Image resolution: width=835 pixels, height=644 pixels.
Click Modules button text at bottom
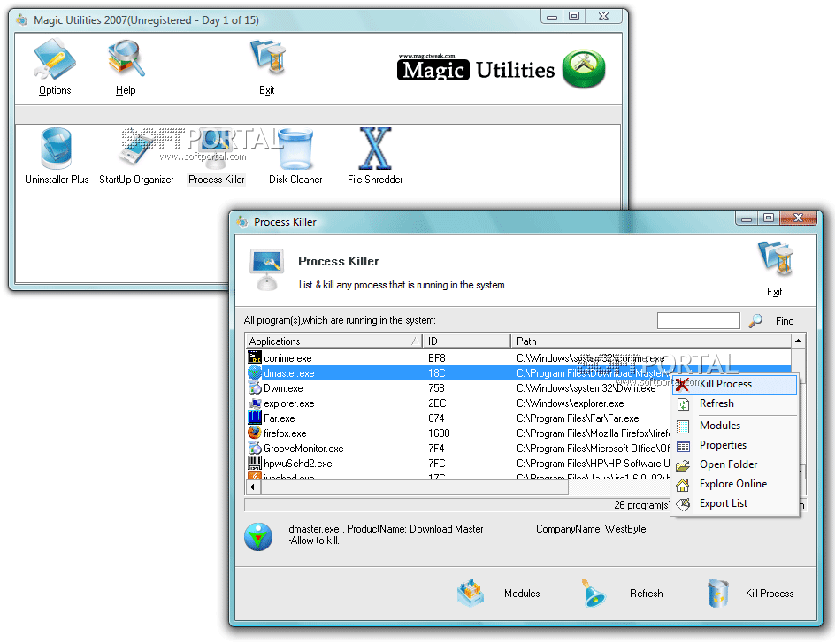(522, 594)
